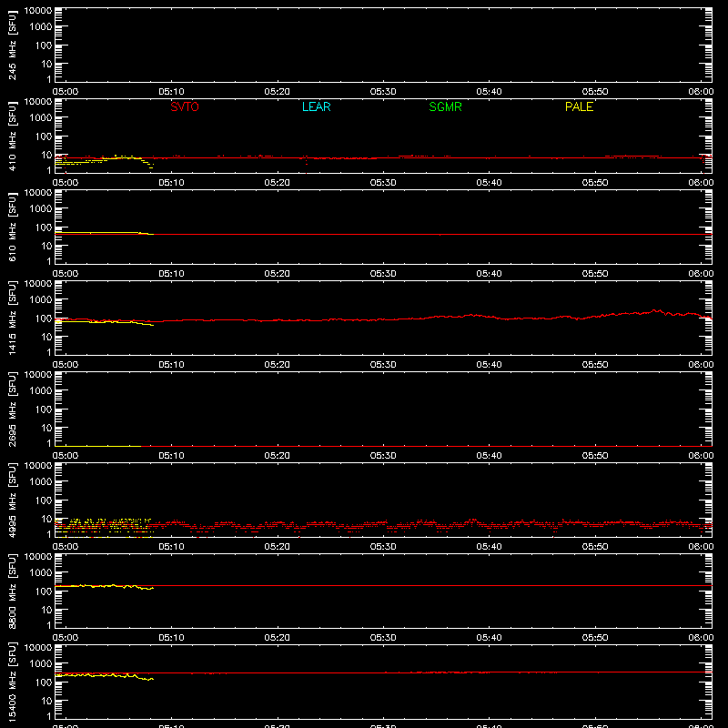Click 10000 y-axis label of 8800 MHz panel
The width and height of the screenshot is (728, 728).
(38, 556)
